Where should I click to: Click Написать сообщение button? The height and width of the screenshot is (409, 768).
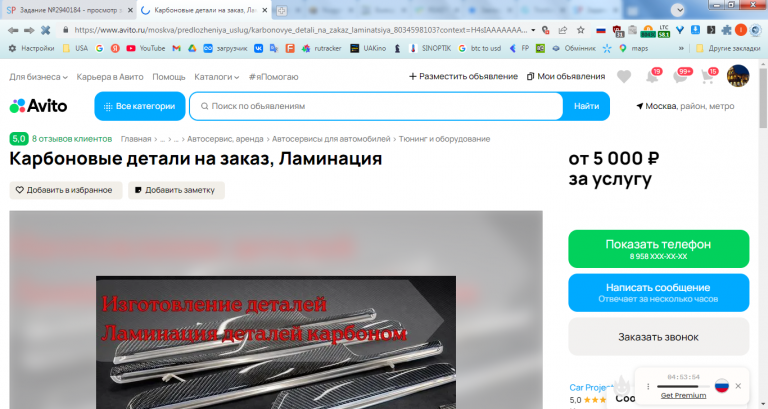[x=658, y=292]
